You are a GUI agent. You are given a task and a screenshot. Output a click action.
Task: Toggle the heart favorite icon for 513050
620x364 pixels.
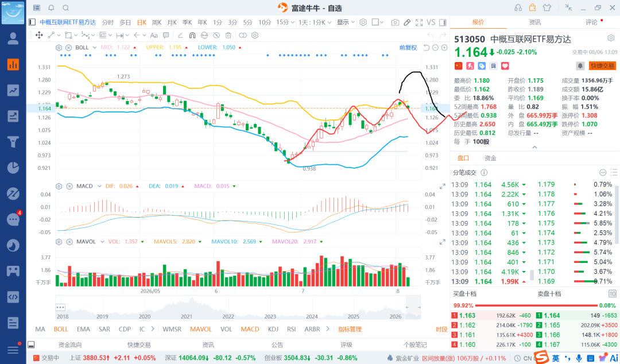pos(505,65)
